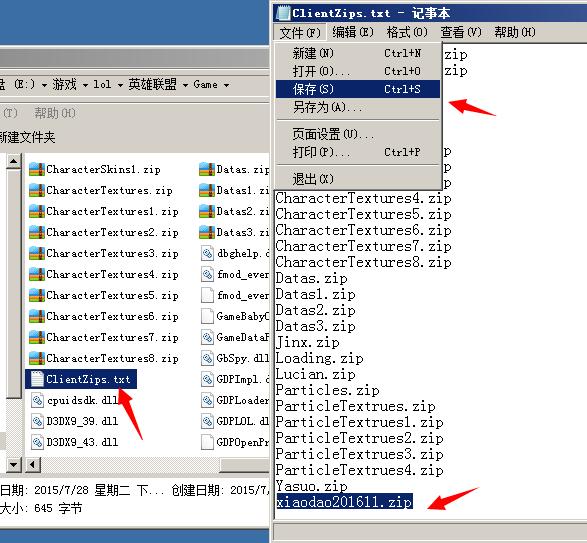The width and height of the screenshot is (587, 543).
Task: Choose 退出(X) from the file menu
Action: tap(358, 179)
